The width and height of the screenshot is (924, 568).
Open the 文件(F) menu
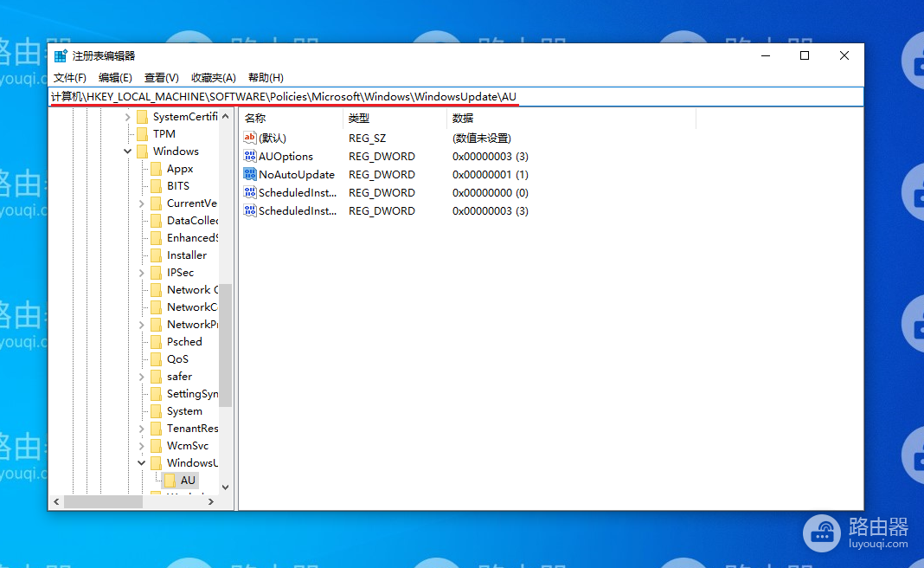click(x=69, y=78)
